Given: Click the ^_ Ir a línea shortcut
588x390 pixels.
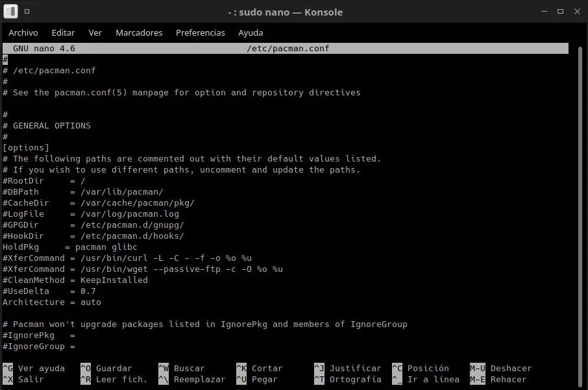Looking at the screenshot, I should coord(426,379).
